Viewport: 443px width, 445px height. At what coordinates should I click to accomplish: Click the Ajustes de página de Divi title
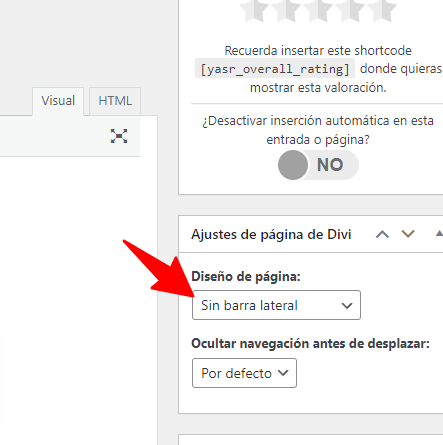point(271,234)
